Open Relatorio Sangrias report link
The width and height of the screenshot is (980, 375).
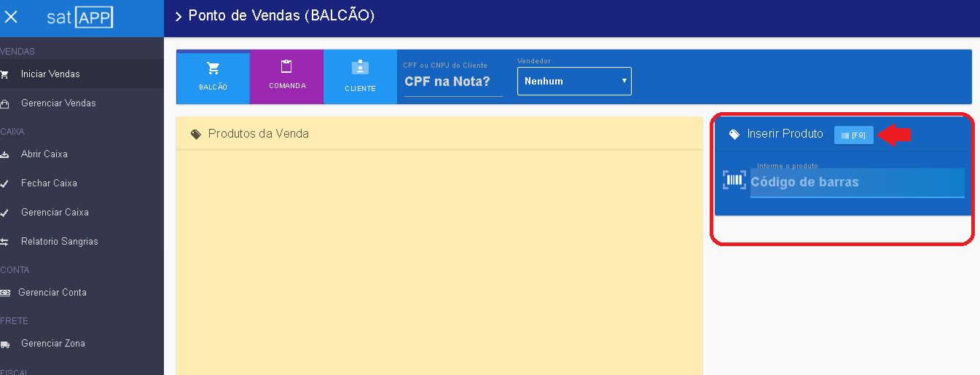[x=59, y=242]
